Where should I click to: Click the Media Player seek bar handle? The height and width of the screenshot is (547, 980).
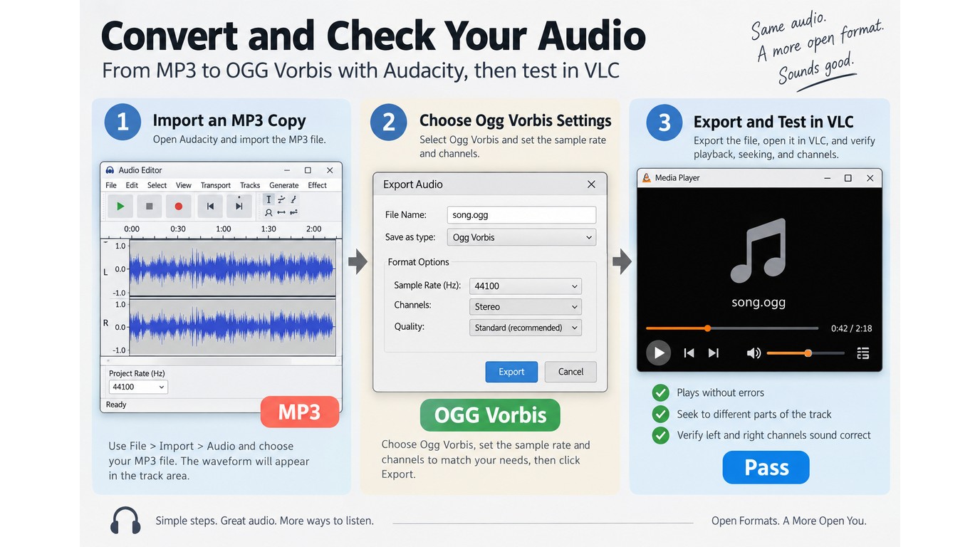point(707,328)
